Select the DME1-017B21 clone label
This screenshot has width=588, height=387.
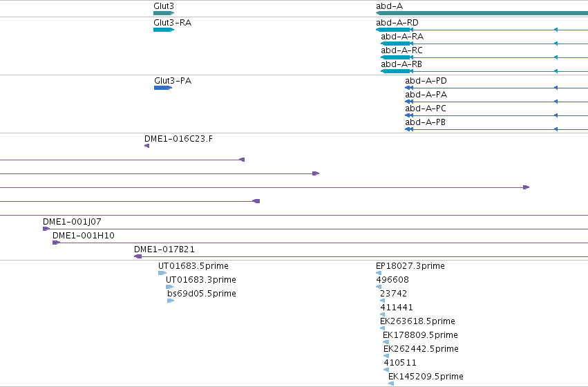(x=164, y=249)
